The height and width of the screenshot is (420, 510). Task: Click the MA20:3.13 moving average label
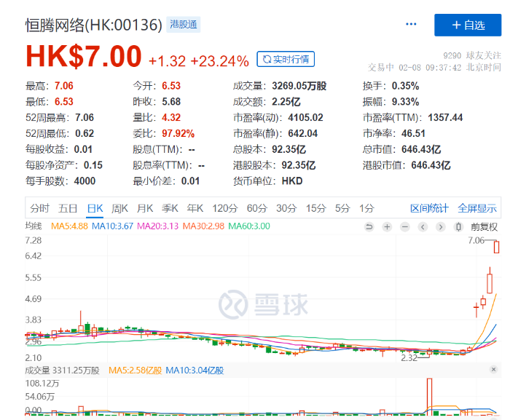click(158, 226)
